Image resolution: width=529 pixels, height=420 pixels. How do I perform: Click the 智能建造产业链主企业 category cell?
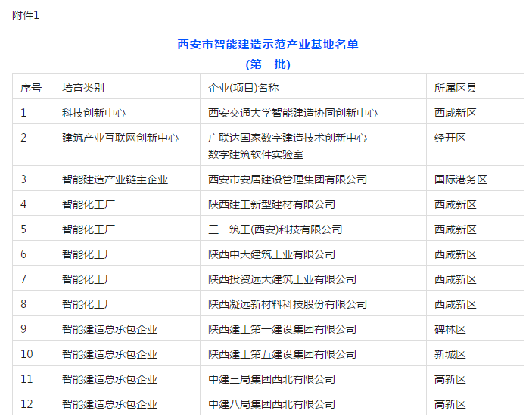(x=115, y=179)
